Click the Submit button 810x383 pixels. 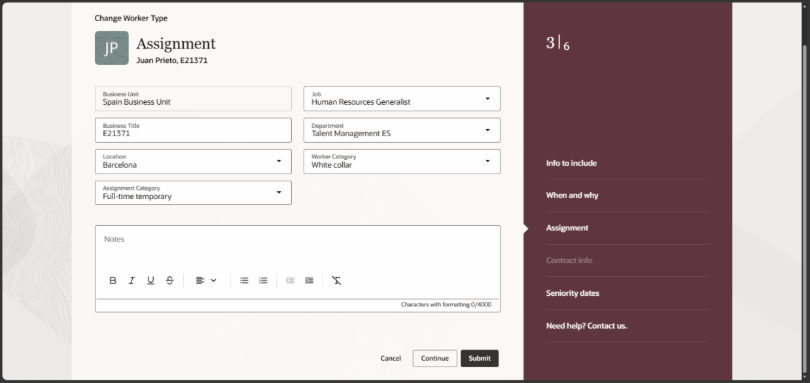pyautogui.click(x=479, y=358)
